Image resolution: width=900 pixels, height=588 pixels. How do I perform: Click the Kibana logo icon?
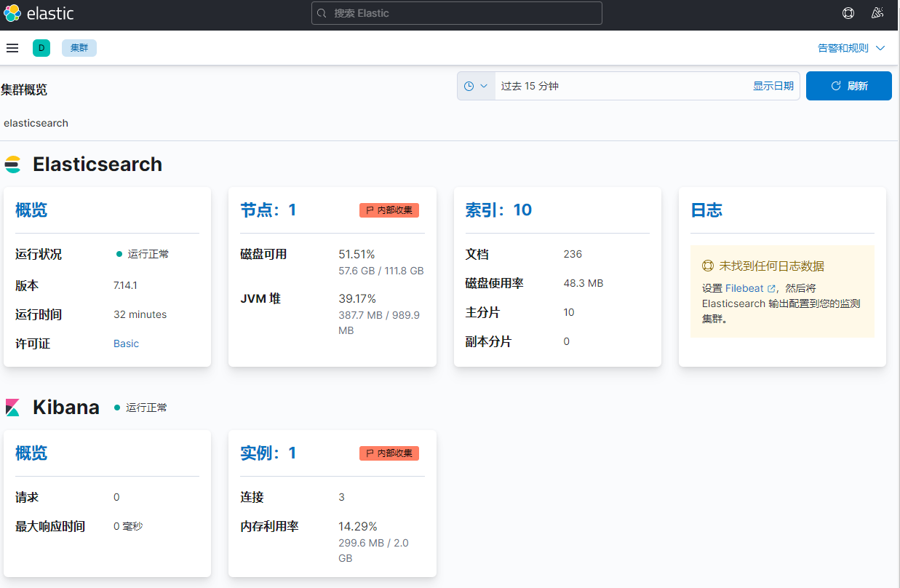tap(13, 408)
